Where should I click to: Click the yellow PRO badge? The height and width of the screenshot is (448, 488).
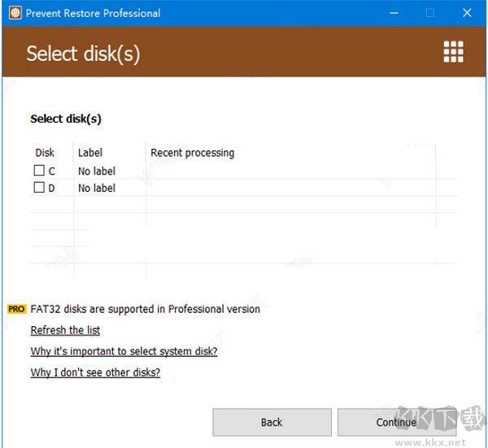point(16,309)
